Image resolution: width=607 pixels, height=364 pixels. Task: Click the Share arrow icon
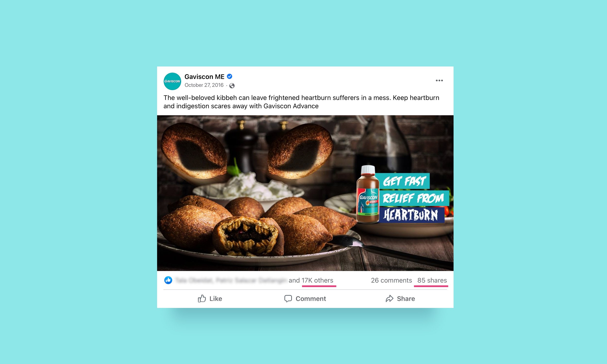click(389, 298)
